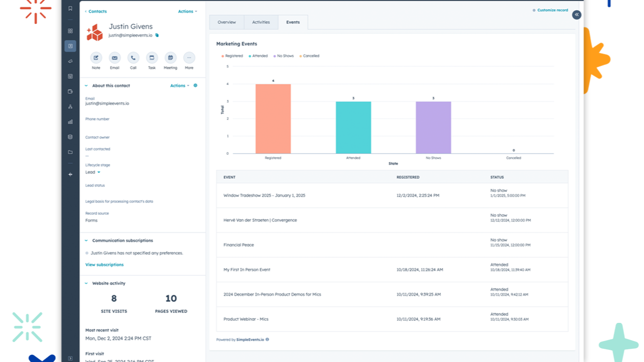
Task: Open the Lifecycle stage Lead dropdown
Action: (x=93, y=172)
